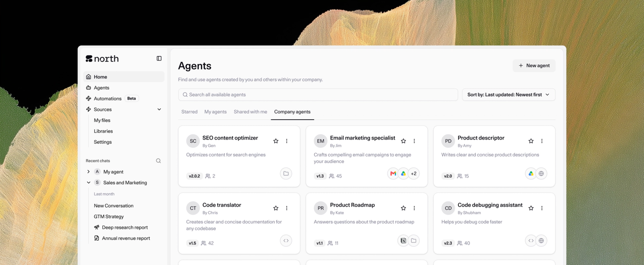Switch to the My agents tab
Screen dimensions: 644x265
[x=216, y=112]
